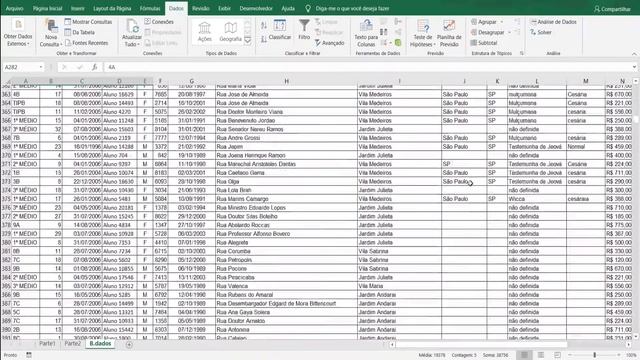Open Estrutura de Tópicos dialog launcher
The height and width of the screenshot is (360, 640).
[x=522, y=53]
